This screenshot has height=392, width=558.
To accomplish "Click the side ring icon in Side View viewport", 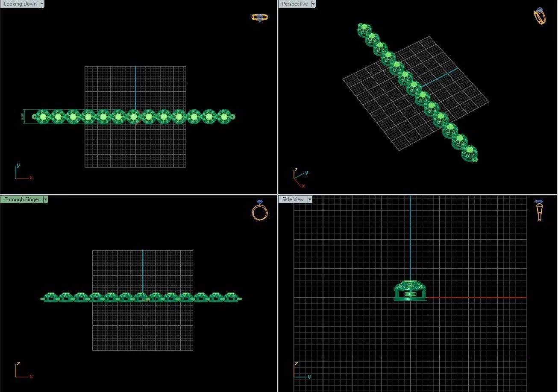I will click(539, 211).
